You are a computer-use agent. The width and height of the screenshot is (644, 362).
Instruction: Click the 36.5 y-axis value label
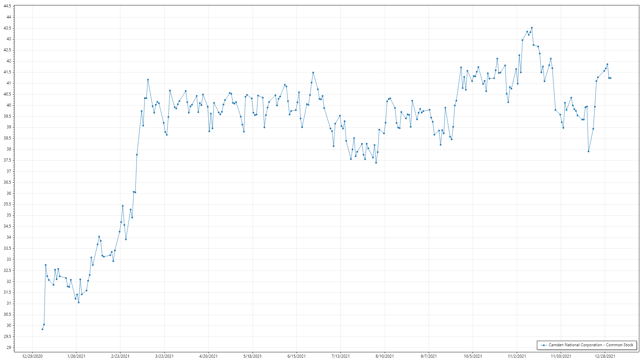click(7, 182)
